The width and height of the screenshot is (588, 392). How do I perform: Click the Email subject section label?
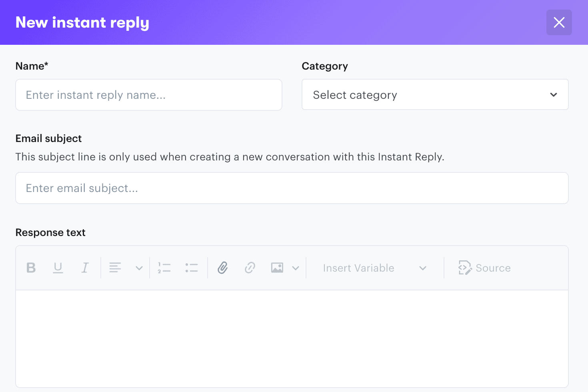coord(48,138)
